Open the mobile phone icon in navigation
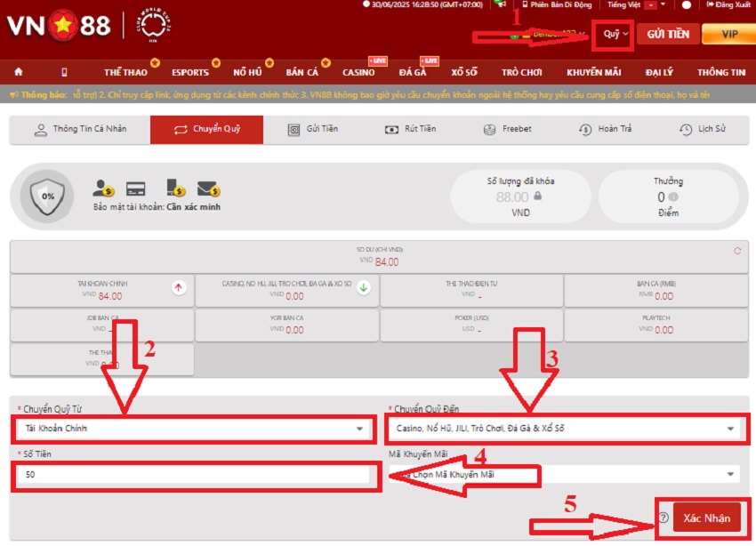This screenshot has height=546, width=756. pos(64,72)
